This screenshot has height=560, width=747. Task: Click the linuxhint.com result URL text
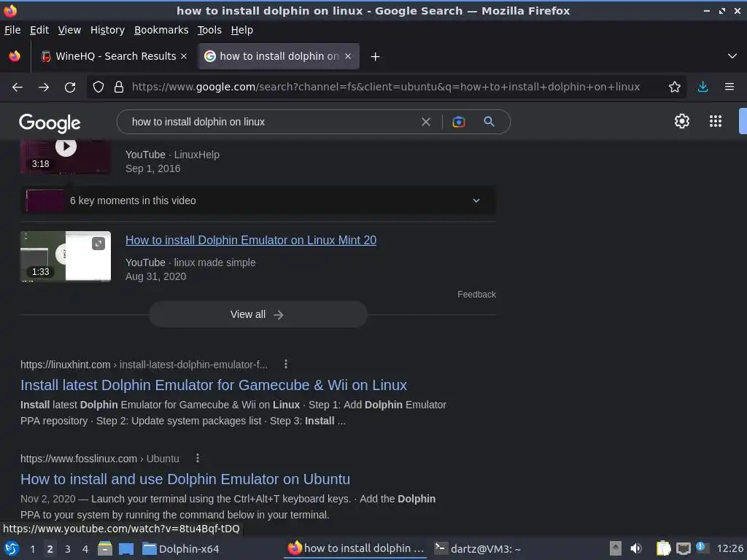144,365
